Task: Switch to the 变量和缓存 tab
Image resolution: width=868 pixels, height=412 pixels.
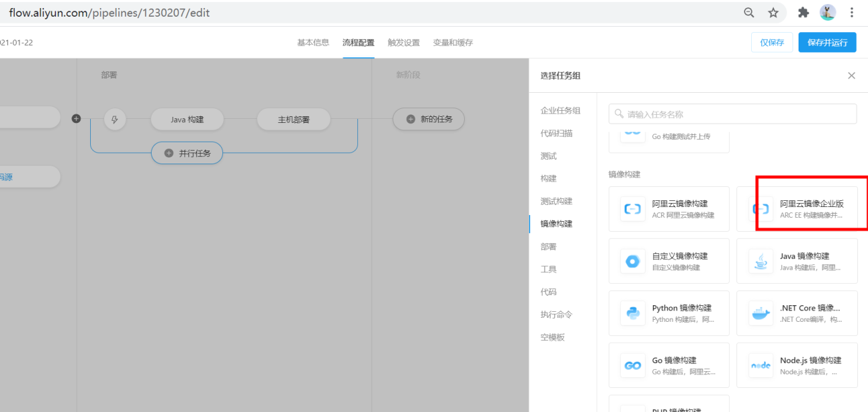Action: point(453,42)
